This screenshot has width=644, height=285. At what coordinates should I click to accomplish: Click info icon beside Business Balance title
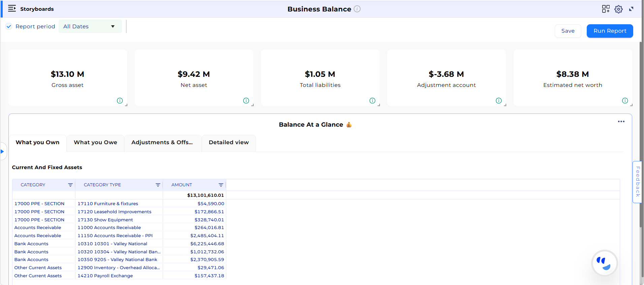pyautogui.click(x=357, y=9)
